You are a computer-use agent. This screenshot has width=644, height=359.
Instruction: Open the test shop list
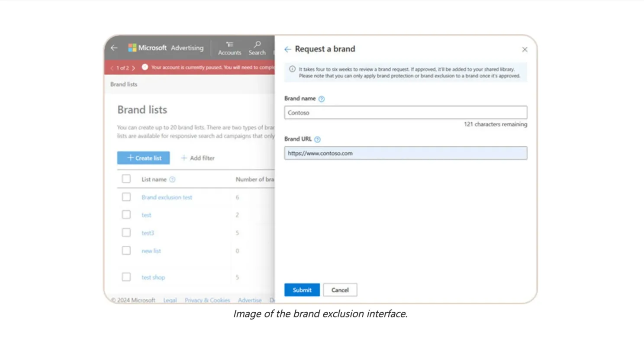point(153,278)
